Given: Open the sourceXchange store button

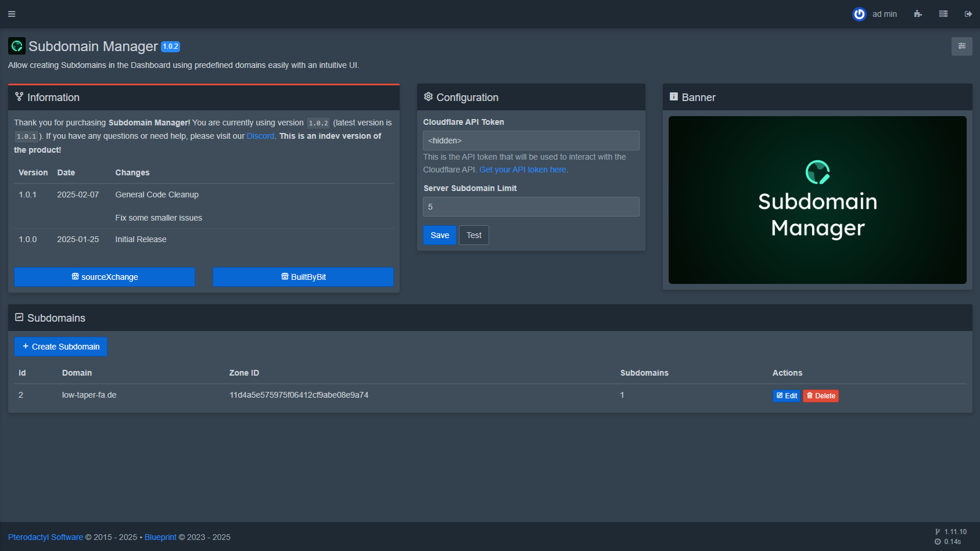Looking at the screenshot, I should click(x=105, y=277).
